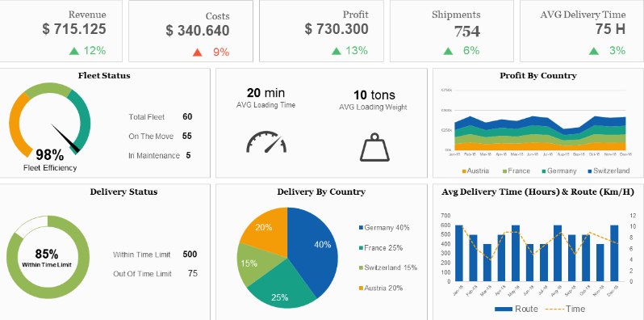Click the speedometer icon under AVG Loading Time
644x320 pixels.
click(266, 142)
